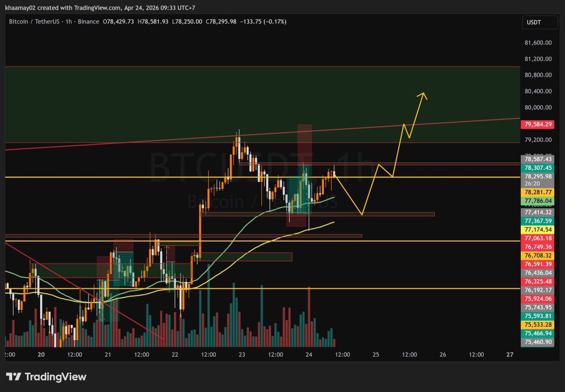This screenshot has height=392, width=565.
Task: Click the khaamay02 author name
Action: click(20, 7)
